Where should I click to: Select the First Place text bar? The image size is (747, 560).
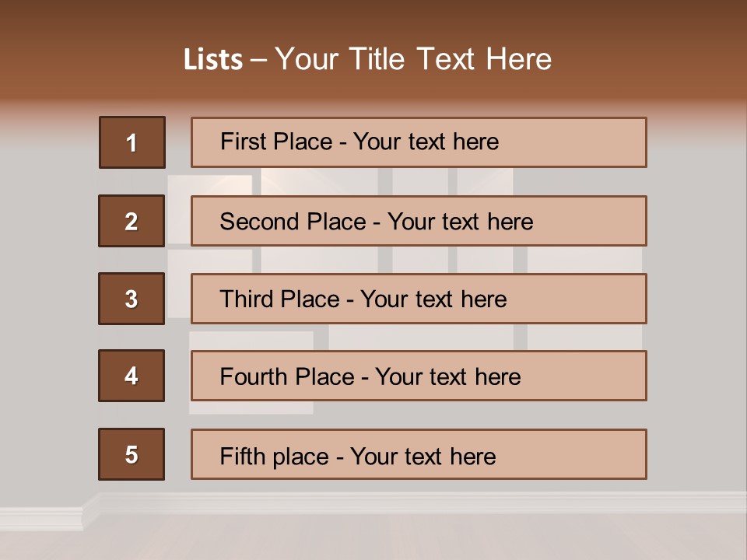point(419,142)
